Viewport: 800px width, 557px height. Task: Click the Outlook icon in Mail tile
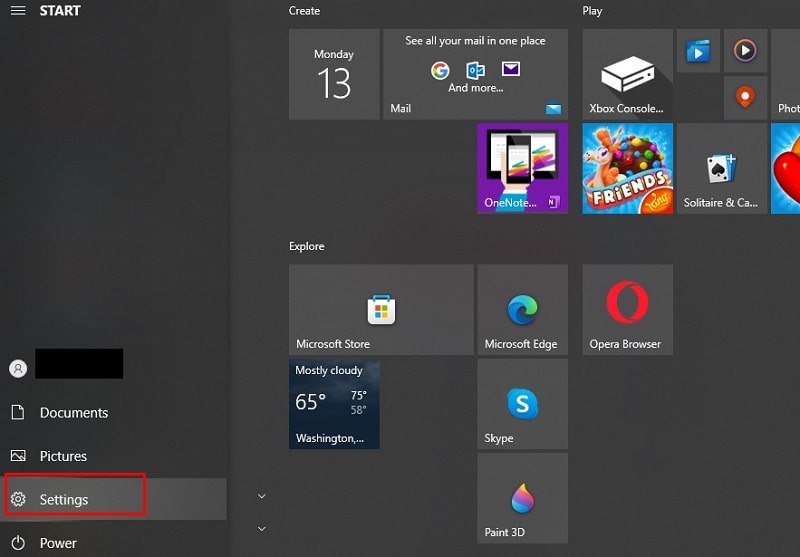(x=476, y=70)
